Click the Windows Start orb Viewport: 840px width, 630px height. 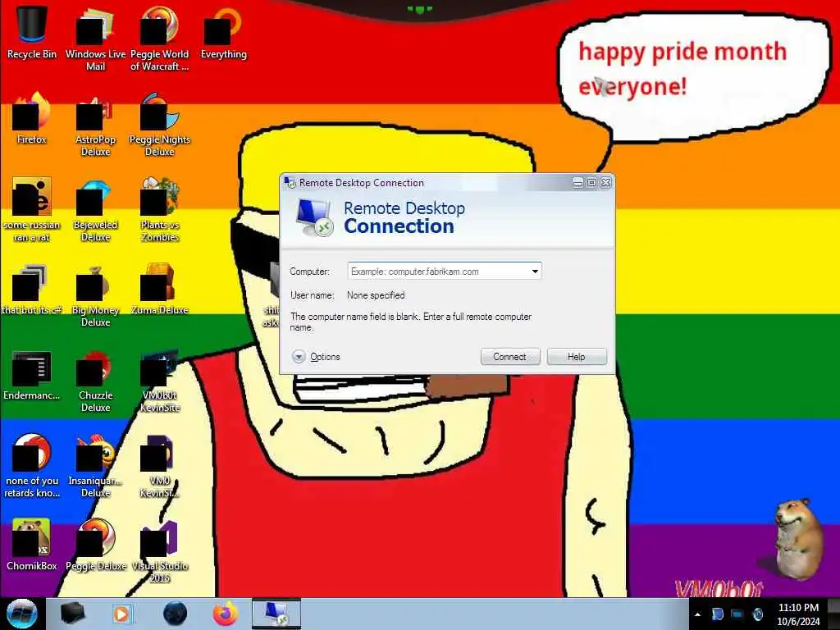click(21, 614)
